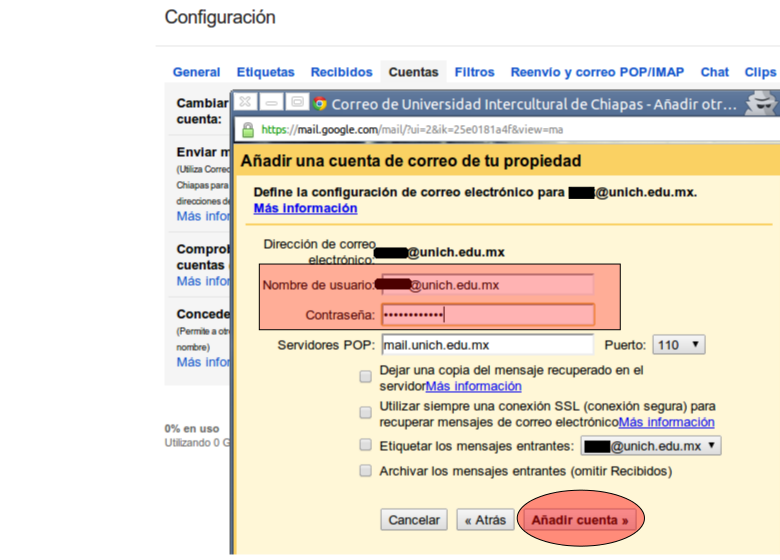Select the Cuentas tab
The width and height of the screenshot is (780, 560).
click(413, 72)
